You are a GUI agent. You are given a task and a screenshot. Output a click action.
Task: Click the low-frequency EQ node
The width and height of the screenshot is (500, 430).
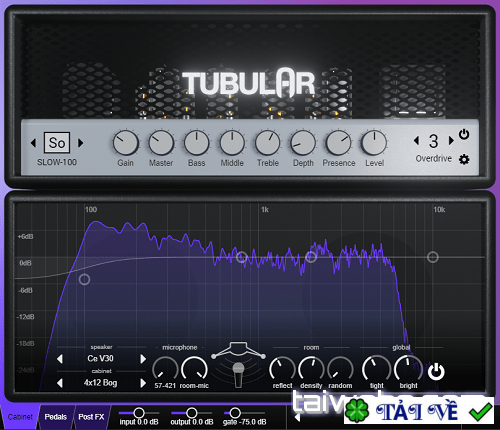coord(84,279)
